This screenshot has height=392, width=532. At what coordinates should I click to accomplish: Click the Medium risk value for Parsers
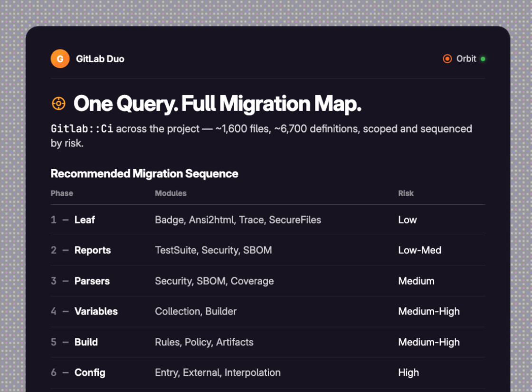coord(416,281)
